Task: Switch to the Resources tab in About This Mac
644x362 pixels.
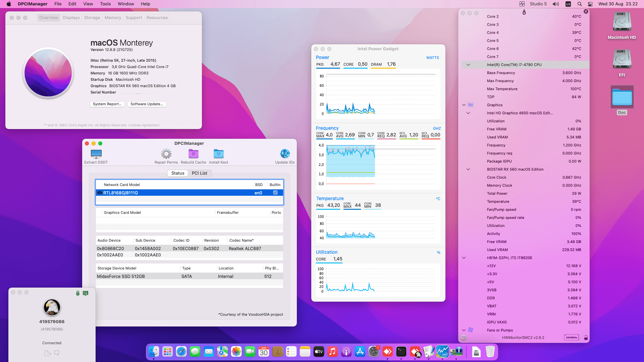Action: 157,18
